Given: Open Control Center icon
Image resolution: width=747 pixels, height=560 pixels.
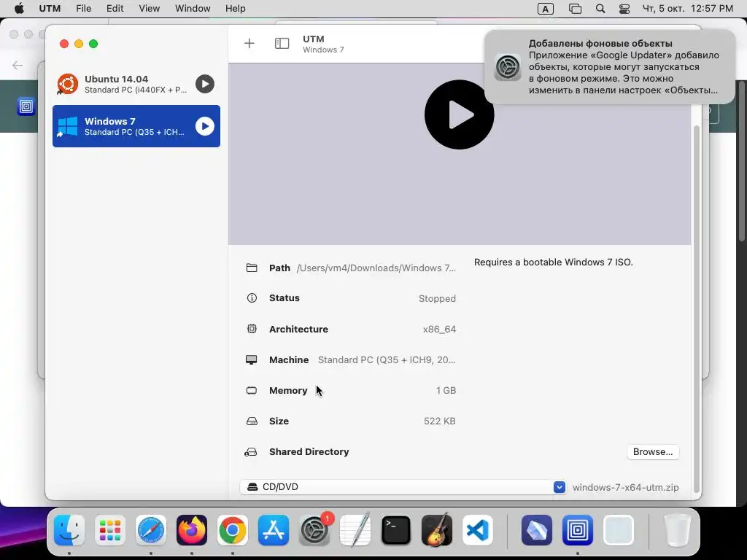Looking at the screenshot, I should coord(624,9).
